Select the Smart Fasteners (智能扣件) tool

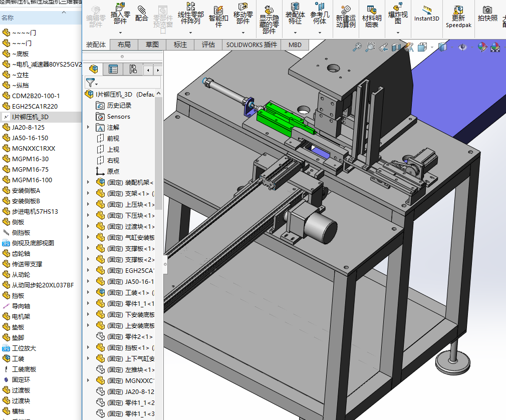pos(218,15)
